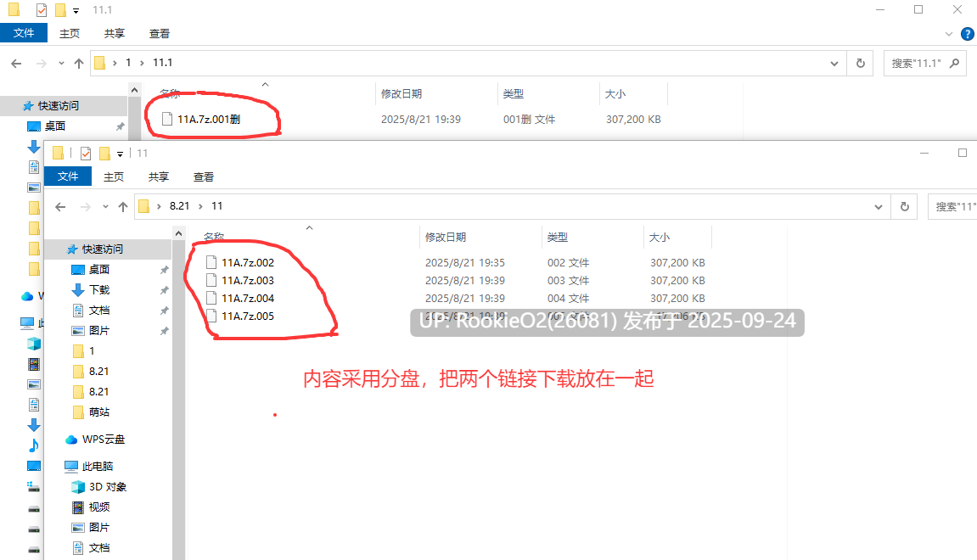977x560 pixels.
Task: Open Quick Access Toolbar dropdown in 11 window
Action: 121,154
